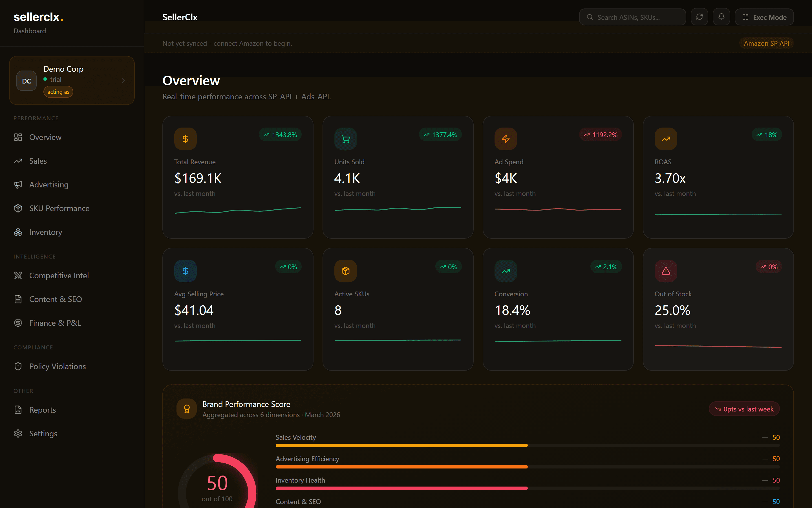
Task: Click the Finance & P&L dollar icon
Action: pos(18,323)
